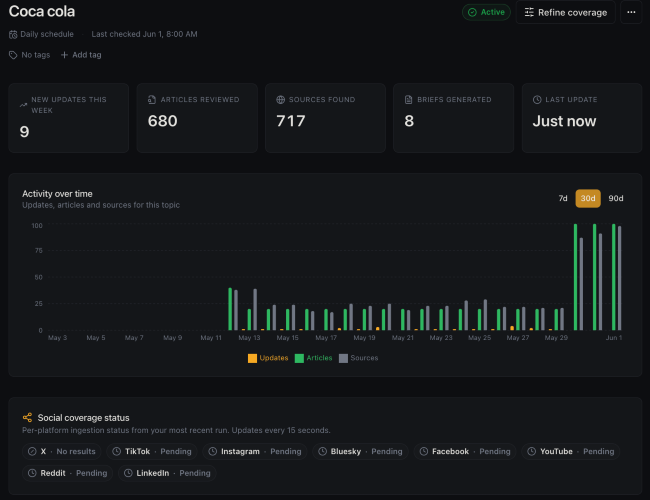The image size is (650, 500).
Task: Click the May 27 x-axis label
Action: coord(517,338)
